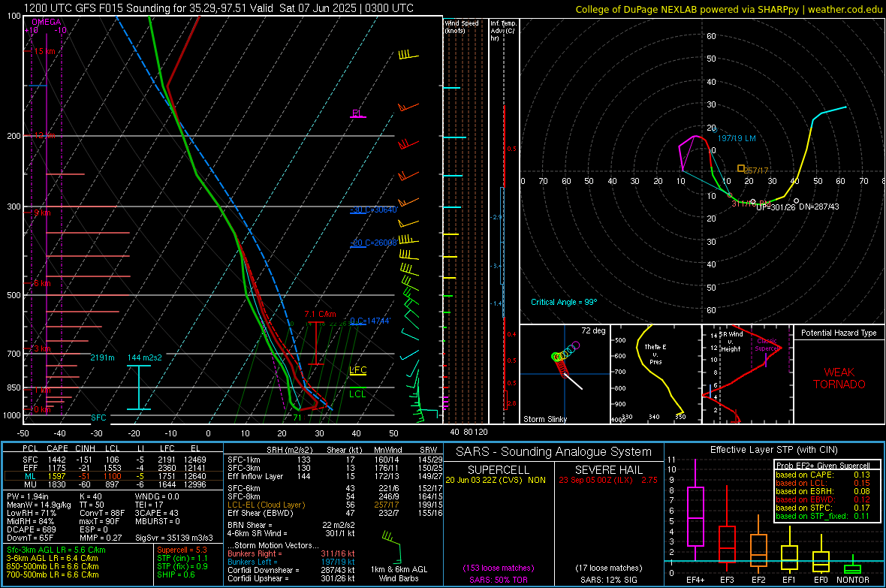This screenshot has width=886, height=588.
Task: Select the MU parcel row
Action: [113, 484]
